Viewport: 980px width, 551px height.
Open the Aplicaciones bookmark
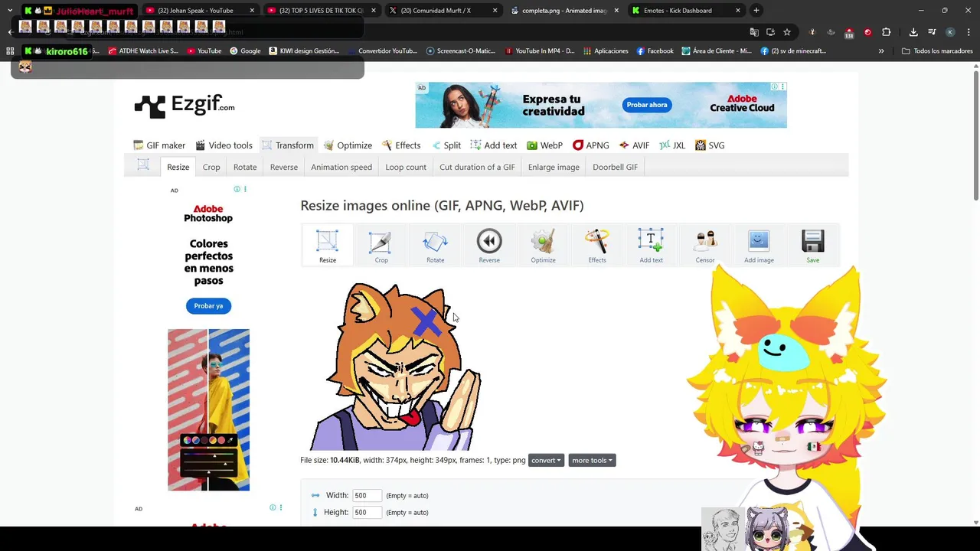(x=605, y=51)
